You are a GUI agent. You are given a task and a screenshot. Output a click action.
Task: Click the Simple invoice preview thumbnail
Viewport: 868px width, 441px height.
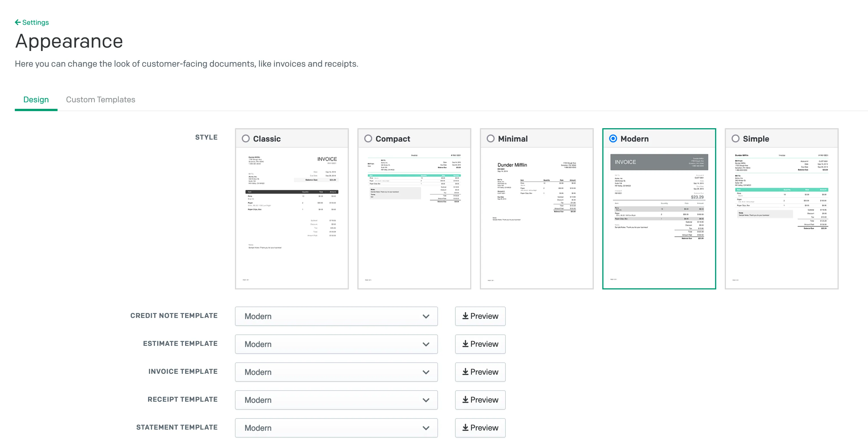point(781,218)
